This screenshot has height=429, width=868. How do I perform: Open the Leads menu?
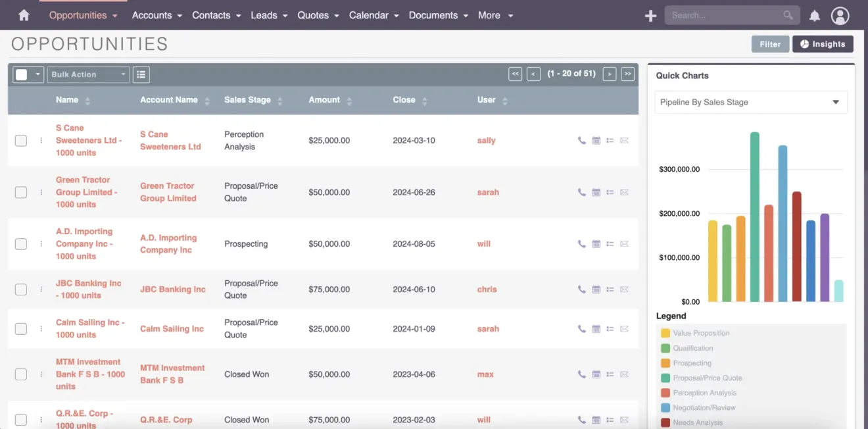[264, 15]
